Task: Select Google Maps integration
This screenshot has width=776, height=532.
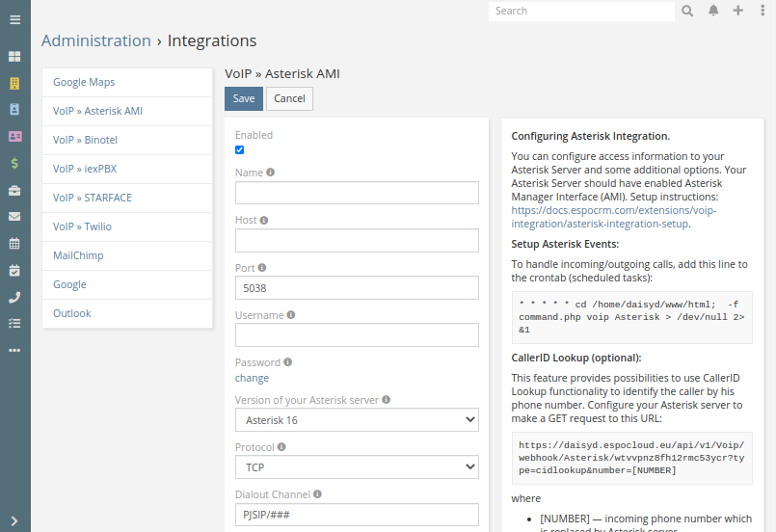Action: tap(127, 83)
